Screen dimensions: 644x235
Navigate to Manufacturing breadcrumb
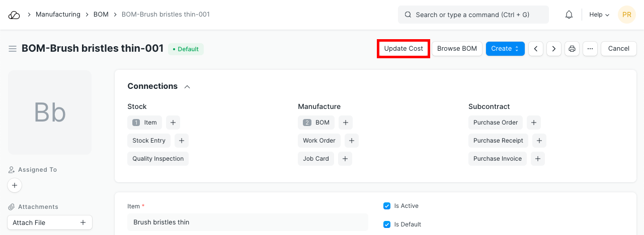pyautogui.click(x=58, y=15)
